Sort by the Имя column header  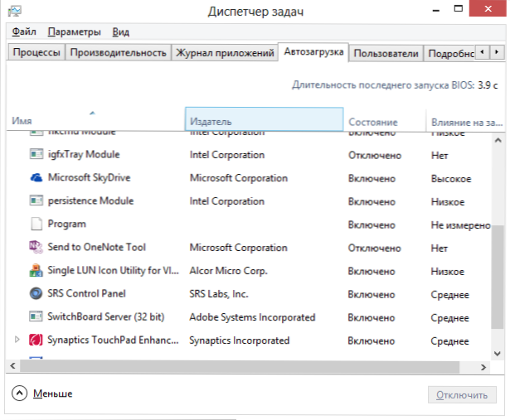pyautogui.click(x=95, y=119)
